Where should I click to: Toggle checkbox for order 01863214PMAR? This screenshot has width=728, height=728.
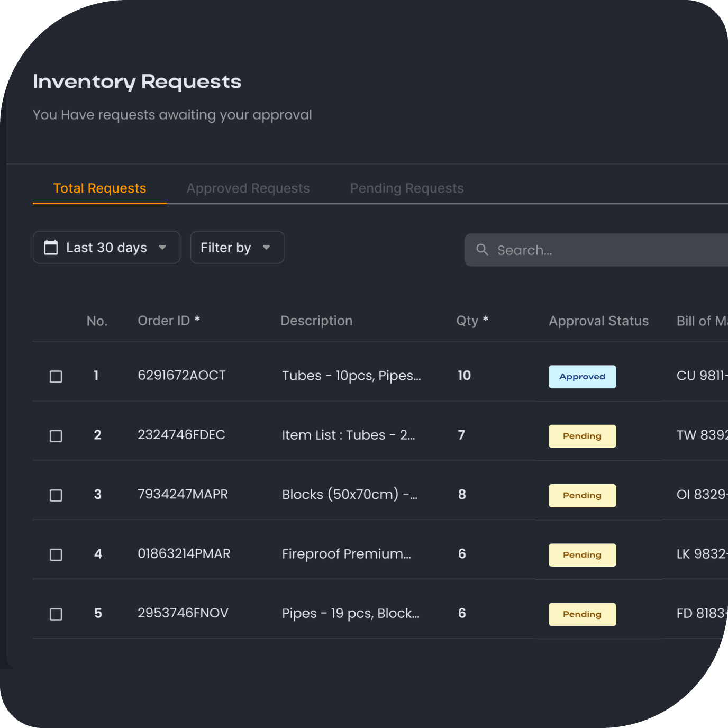[x=56, y=554]
